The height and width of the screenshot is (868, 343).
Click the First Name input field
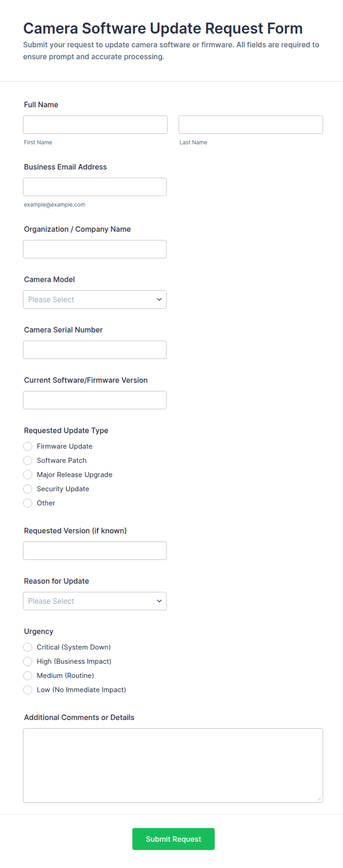95,125
